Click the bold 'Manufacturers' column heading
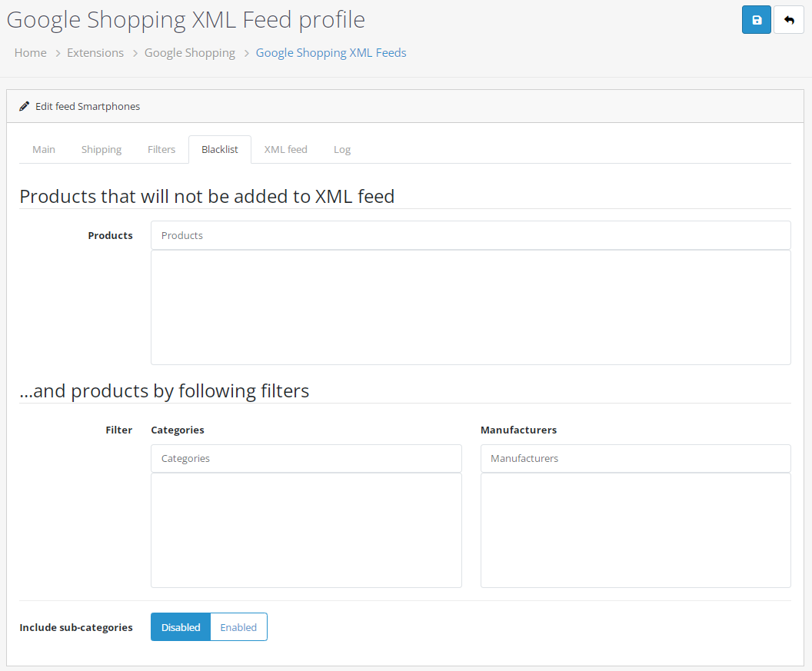 point(518,430)
